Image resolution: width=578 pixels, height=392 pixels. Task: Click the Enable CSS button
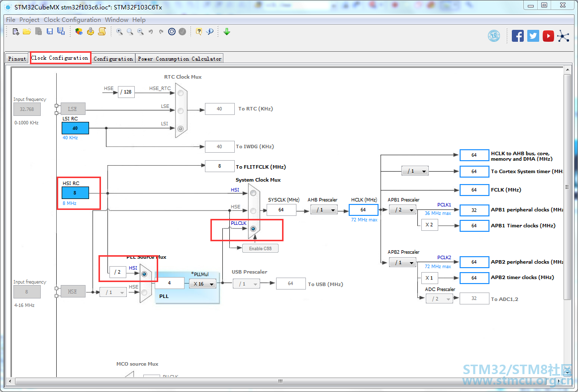point(260,249)
